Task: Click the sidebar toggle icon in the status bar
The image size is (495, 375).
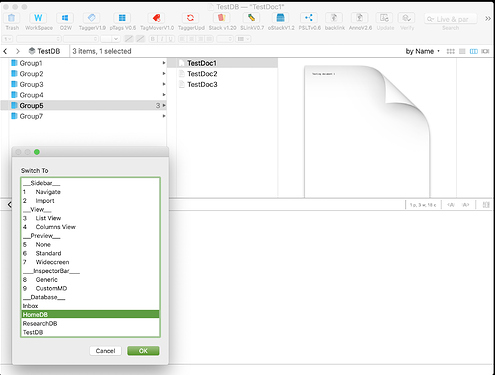Action: [x=486, y=205]
